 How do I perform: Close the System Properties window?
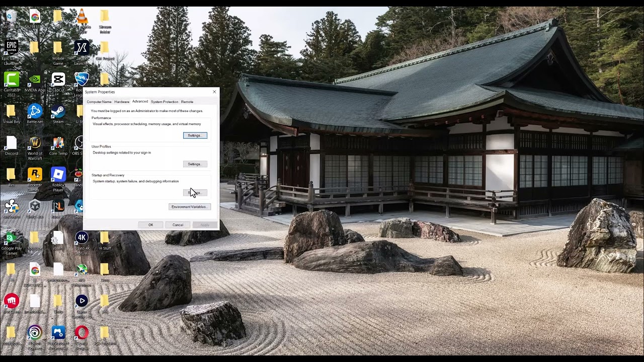click(x=214, y=92)
